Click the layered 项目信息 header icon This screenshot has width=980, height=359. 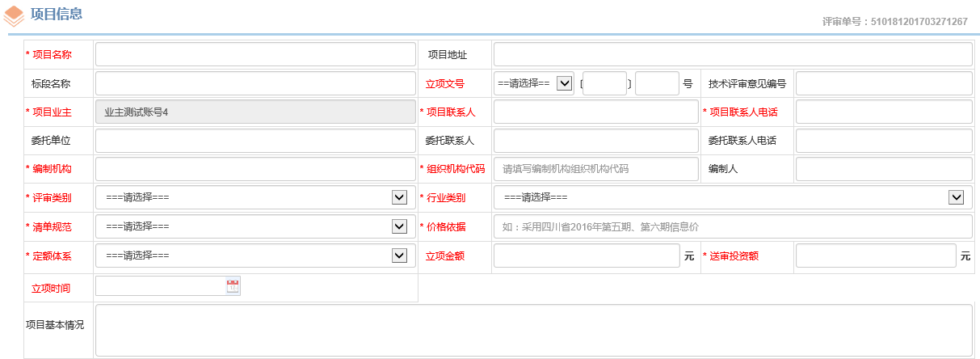click(x=14, y=15)
